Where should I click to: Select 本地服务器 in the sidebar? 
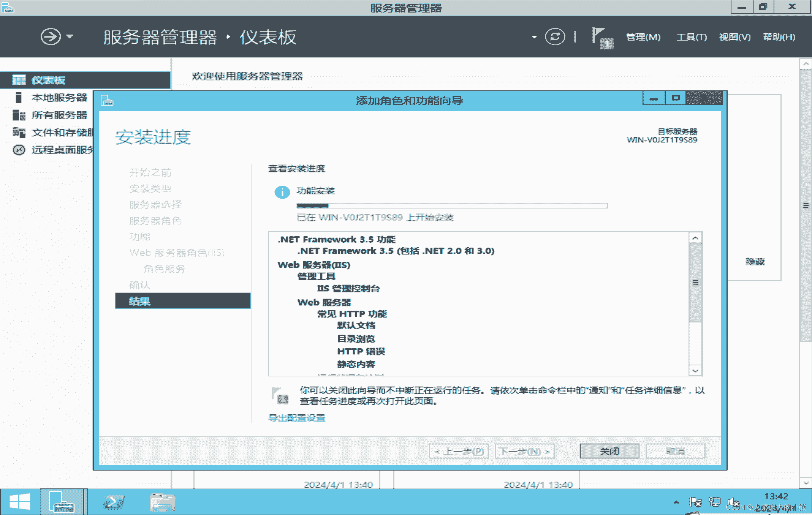(x=60, y=98)
